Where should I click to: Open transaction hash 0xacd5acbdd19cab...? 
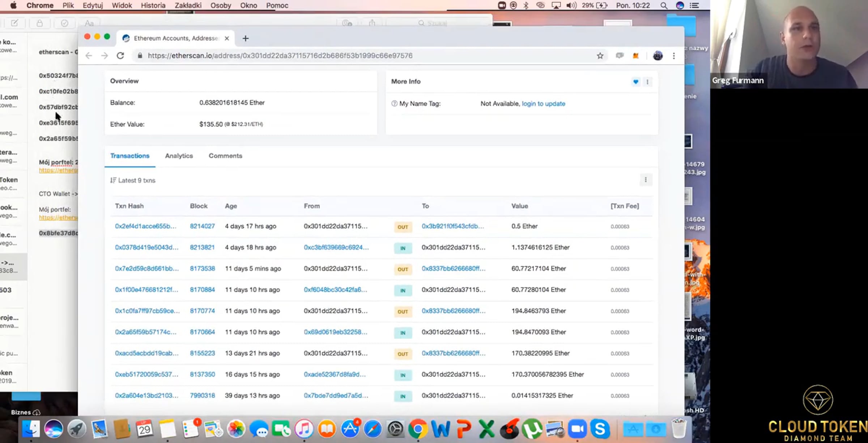point(147,353)
